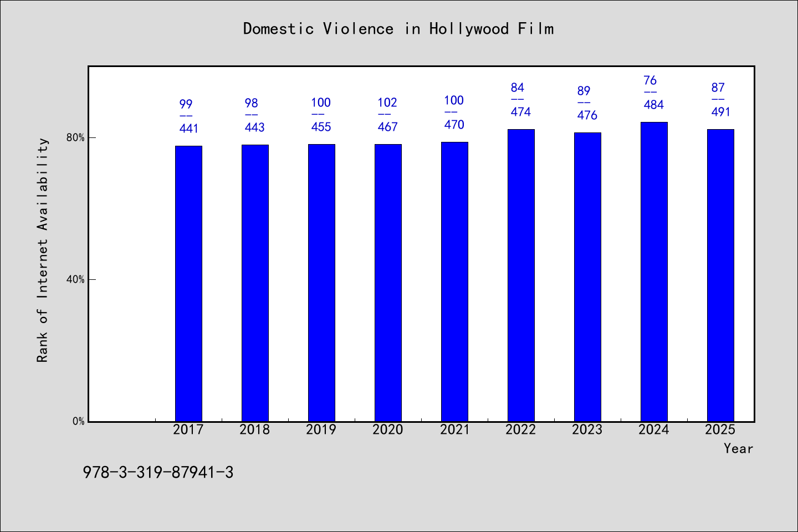Click the 2017 x-axis label

click(188, 429)
